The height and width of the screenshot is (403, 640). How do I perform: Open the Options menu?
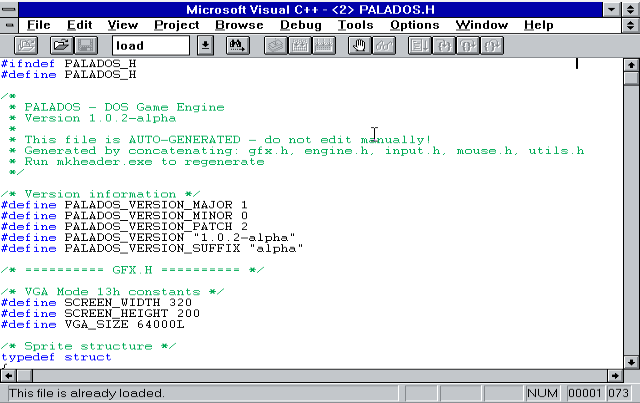[415, 25]
